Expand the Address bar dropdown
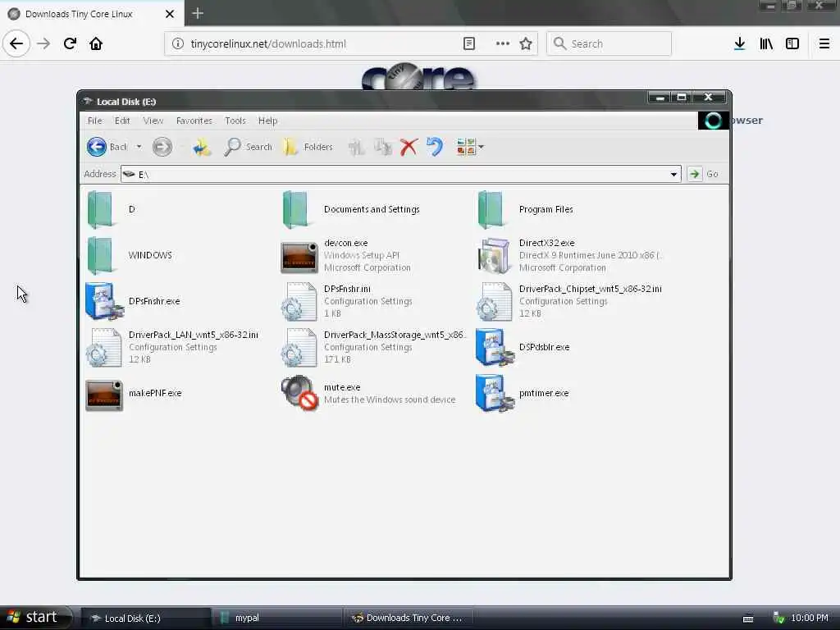840x630 pixels. pos(673,174)
